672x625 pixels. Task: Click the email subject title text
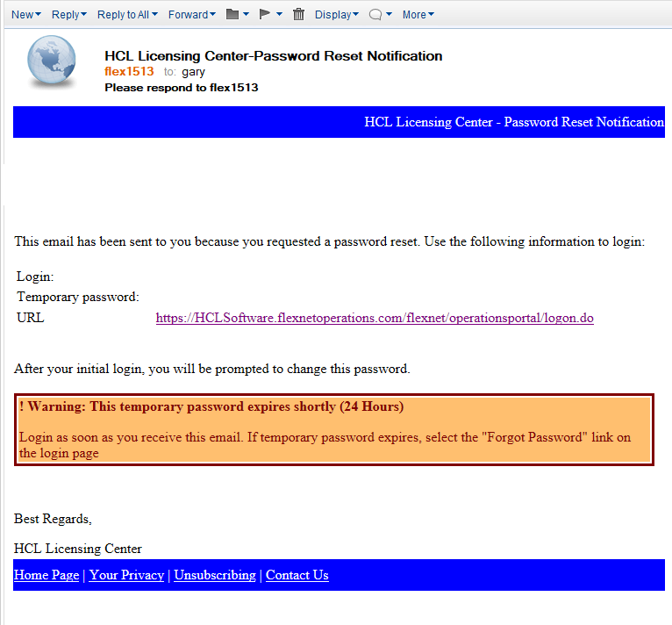(274, 56)
